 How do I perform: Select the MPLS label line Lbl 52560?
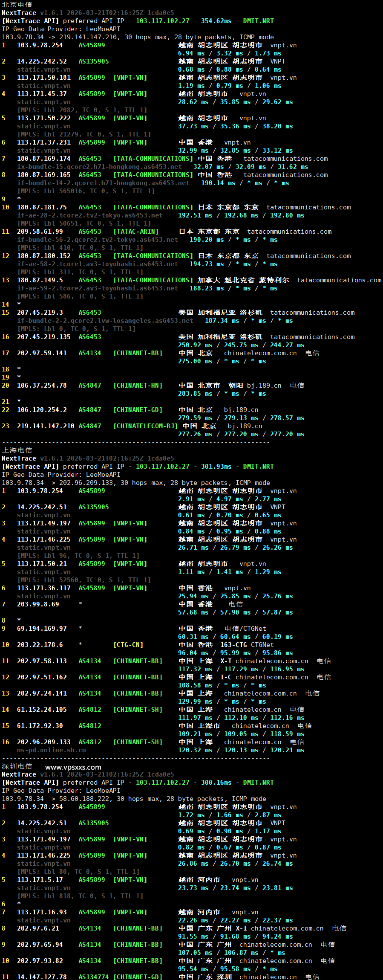click(84, 580)
